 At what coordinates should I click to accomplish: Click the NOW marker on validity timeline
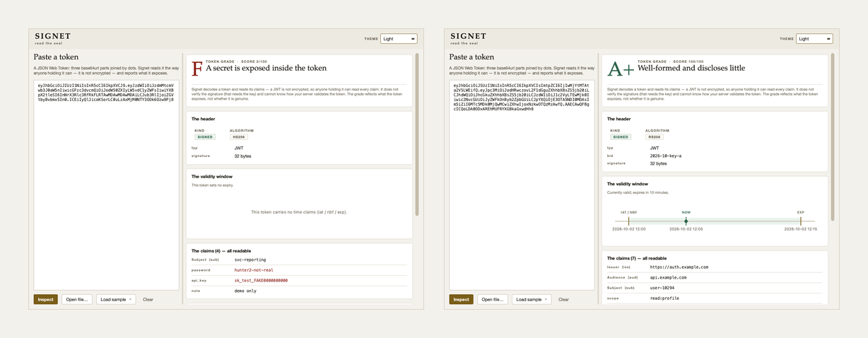(x=686, y=221)
